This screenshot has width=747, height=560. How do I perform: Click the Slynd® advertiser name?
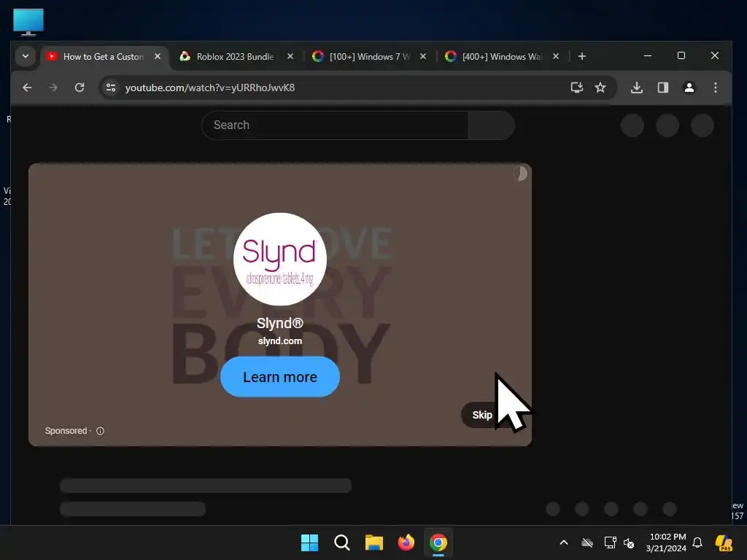pyautogui.click(x=280, y=323)
